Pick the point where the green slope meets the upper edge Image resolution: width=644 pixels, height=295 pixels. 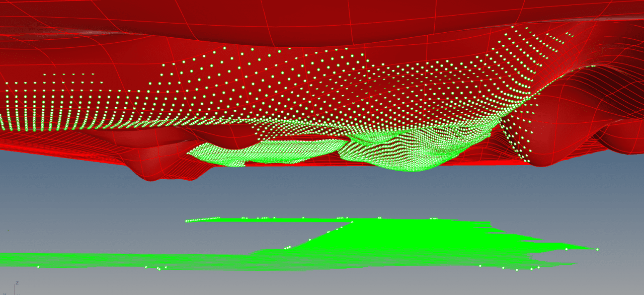[x=352, y=222]
